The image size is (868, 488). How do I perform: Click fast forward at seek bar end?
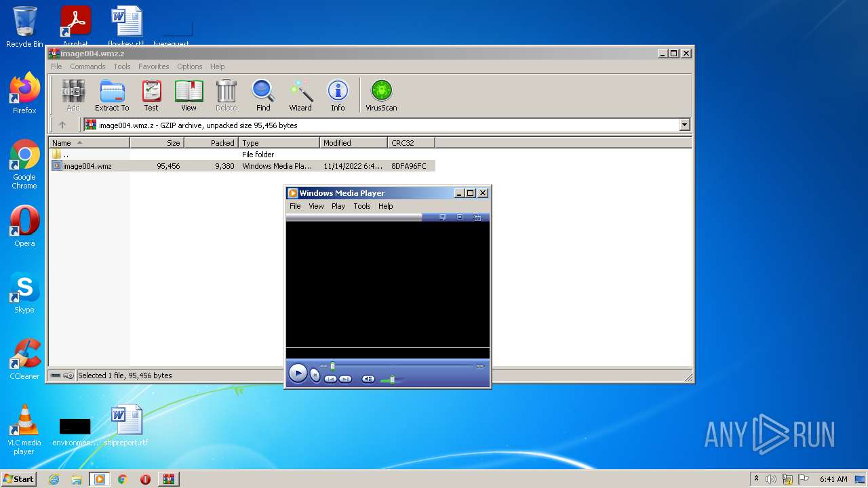(x=480, y=366)
